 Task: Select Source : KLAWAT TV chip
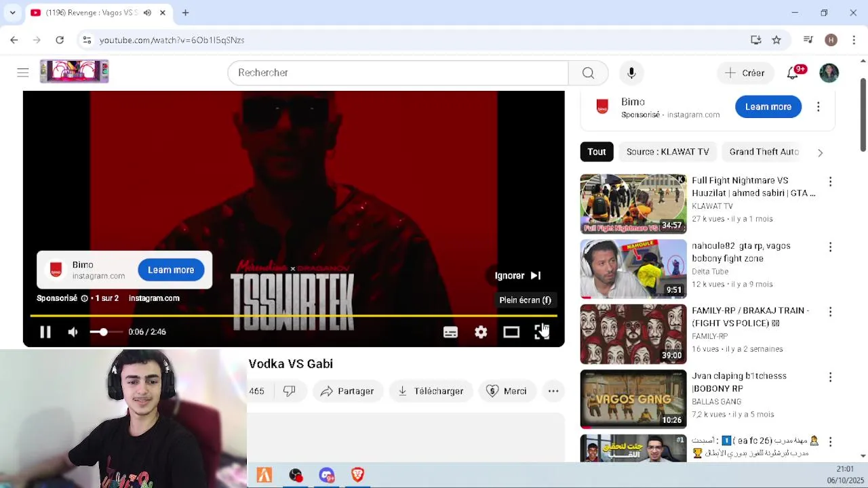pos(668,152)
